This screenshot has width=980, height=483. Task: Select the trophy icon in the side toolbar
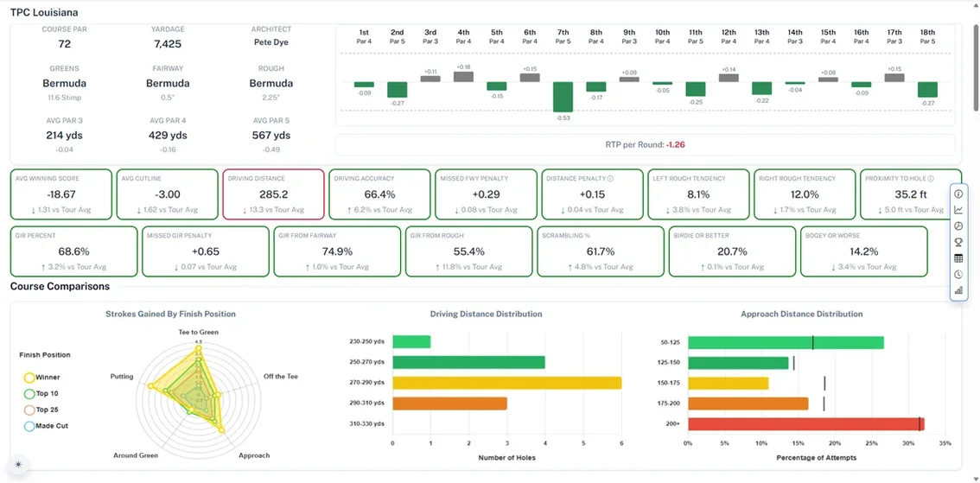pos(958,242)
